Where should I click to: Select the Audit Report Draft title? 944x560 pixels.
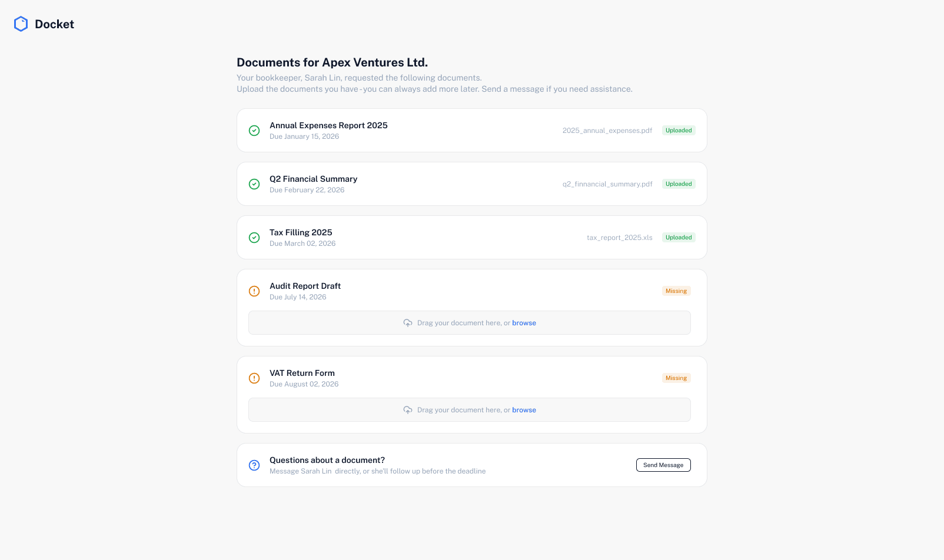(x=305, y=286)
